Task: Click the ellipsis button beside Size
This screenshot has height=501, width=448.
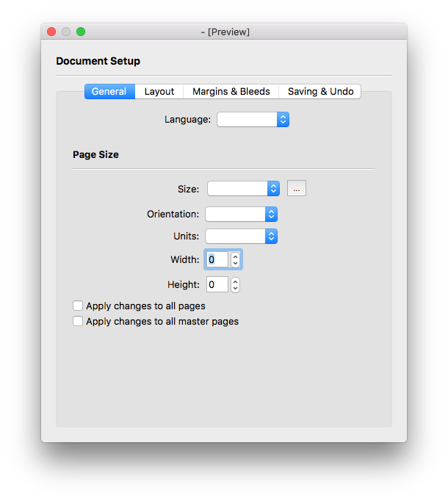Action: [296, 189]
